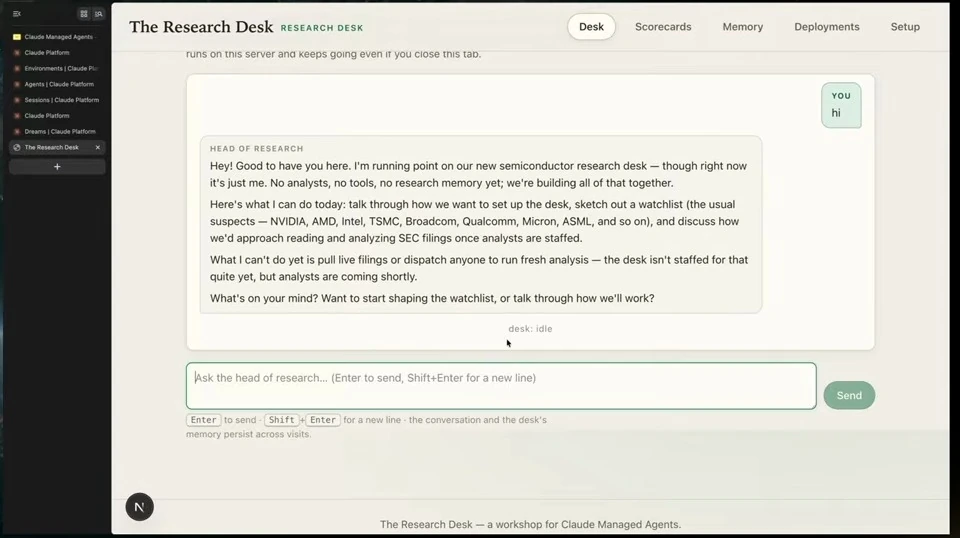Click the paragraph starting 'What I can't do yet'

click(x=479, y=268)
